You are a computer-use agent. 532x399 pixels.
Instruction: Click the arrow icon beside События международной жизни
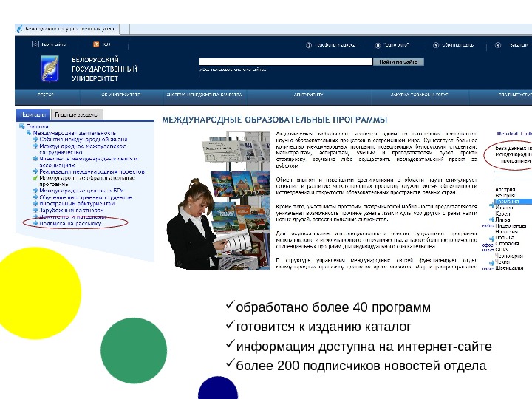click(35, 139)
